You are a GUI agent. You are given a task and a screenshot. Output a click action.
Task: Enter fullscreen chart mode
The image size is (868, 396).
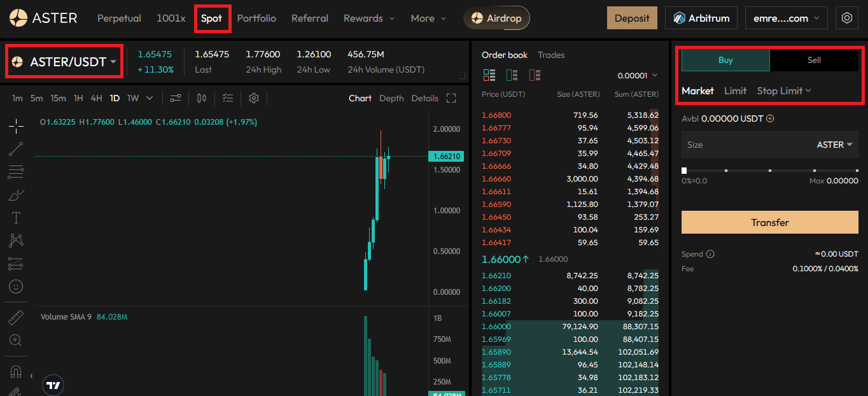click(x=451, y=98)
